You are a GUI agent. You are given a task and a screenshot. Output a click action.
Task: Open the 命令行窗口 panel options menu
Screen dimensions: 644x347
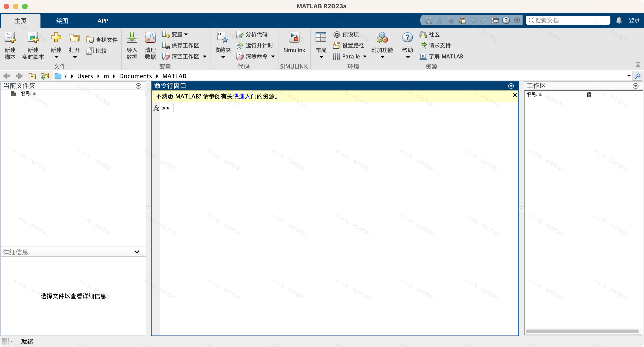click(511, 86)
